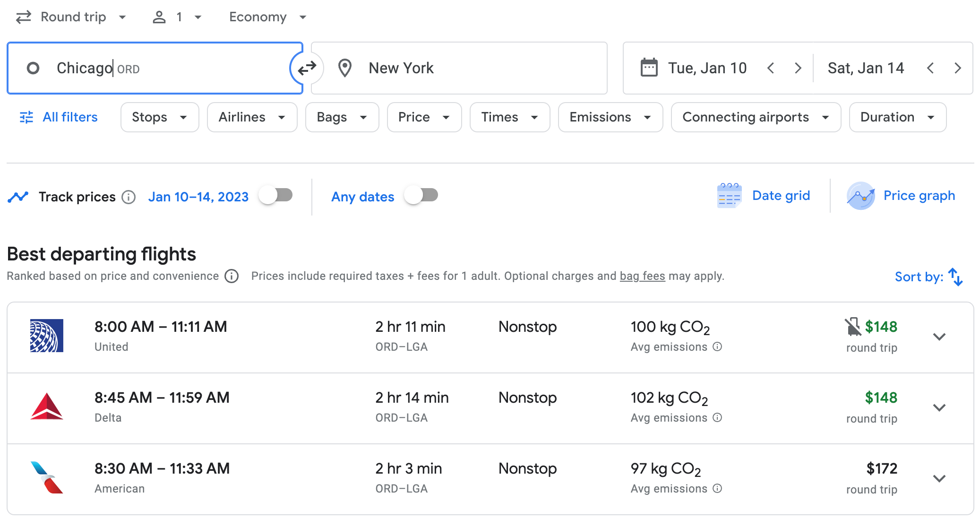Click the Sort by arrows icon
980x519 pixels.
[955, 277]
